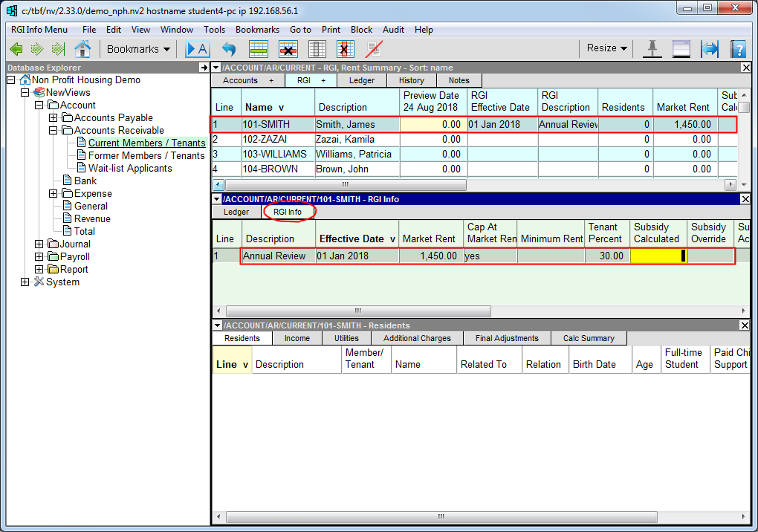Collapse the Accounts Receivable folder

point(54,130)
